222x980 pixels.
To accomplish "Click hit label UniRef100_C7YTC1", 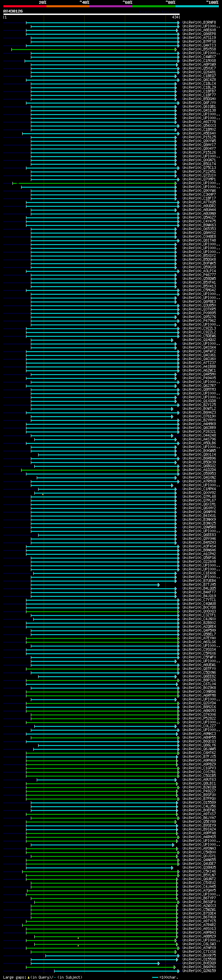I will click(199, 600).
